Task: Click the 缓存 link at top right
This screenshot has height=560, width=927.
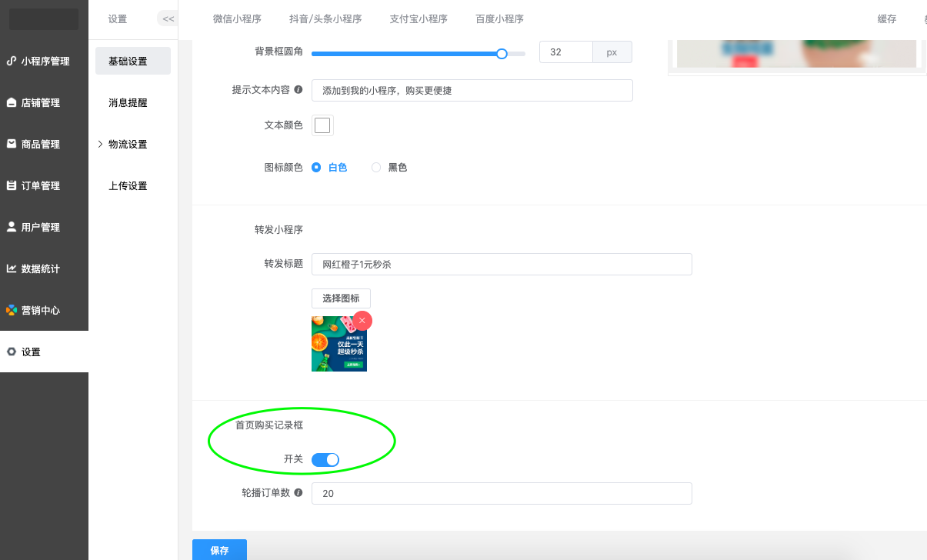Action: (x=887, y=19)
